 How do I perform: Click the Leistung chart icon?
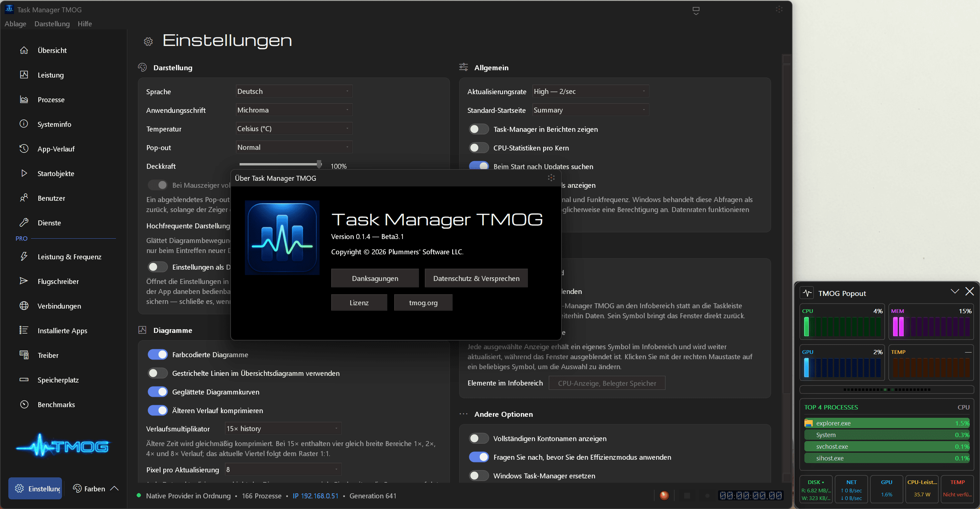[x=24, y=75]
